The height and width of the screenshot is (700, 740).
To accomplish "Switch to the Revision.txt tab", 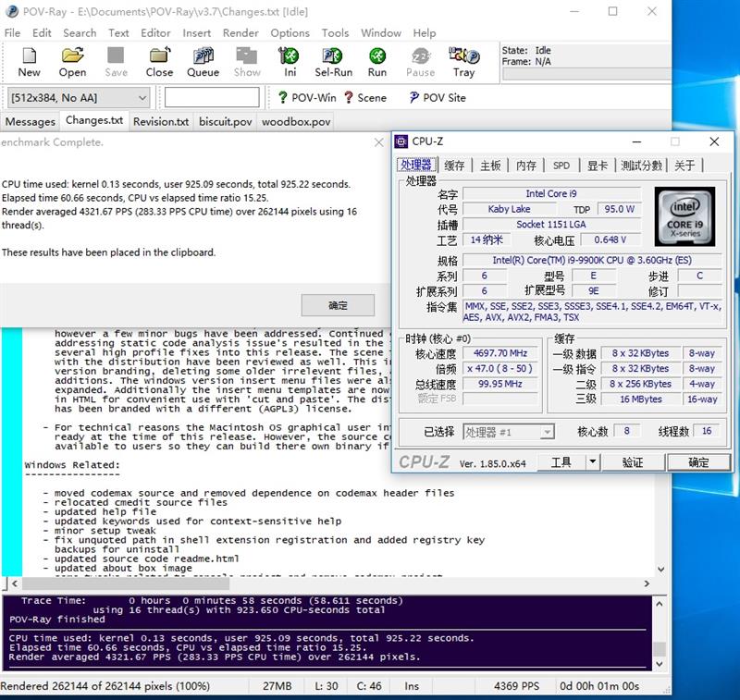I will 161,122.
